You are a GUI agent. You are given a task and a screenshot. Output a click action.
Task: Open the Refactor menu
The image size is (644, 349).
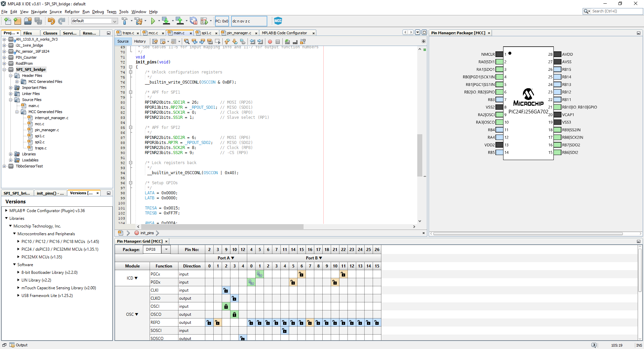[72, 12]
